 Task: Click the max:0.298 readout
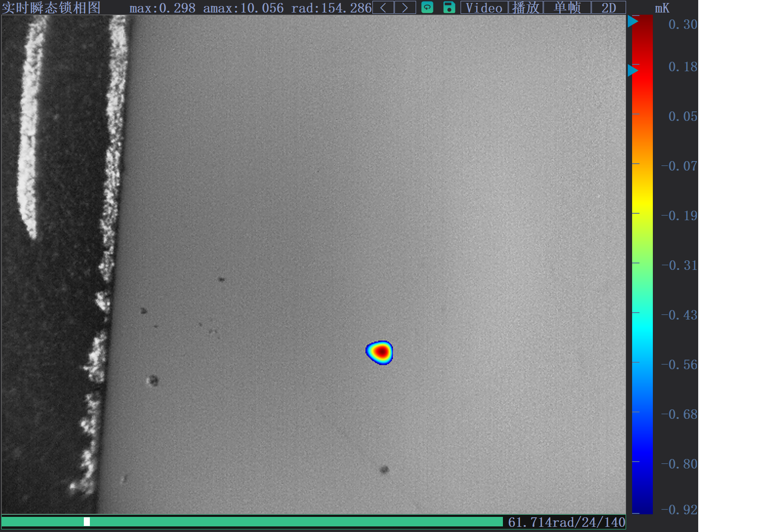[x=162, y=8]
